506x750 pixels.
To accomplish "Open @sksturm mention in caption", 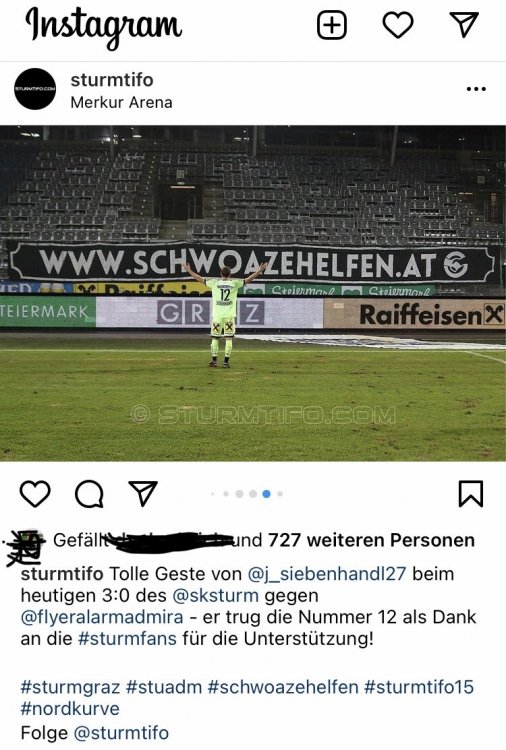I will coord(215,596).
